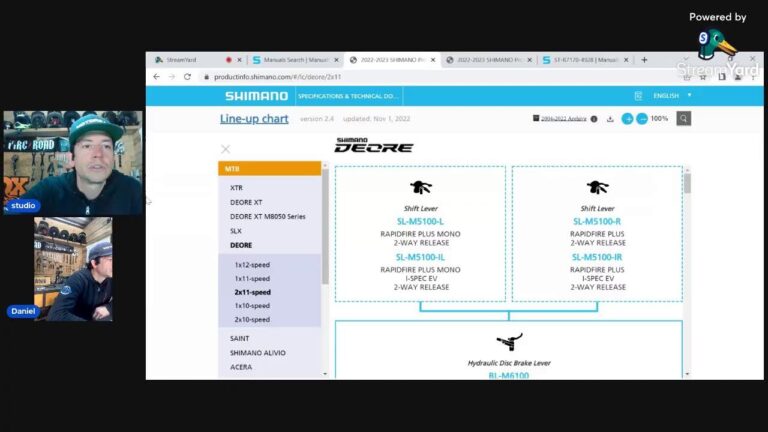Screen dimensions: 768x432
Task: Choose the 1x11-speed option
Action: 252,278
